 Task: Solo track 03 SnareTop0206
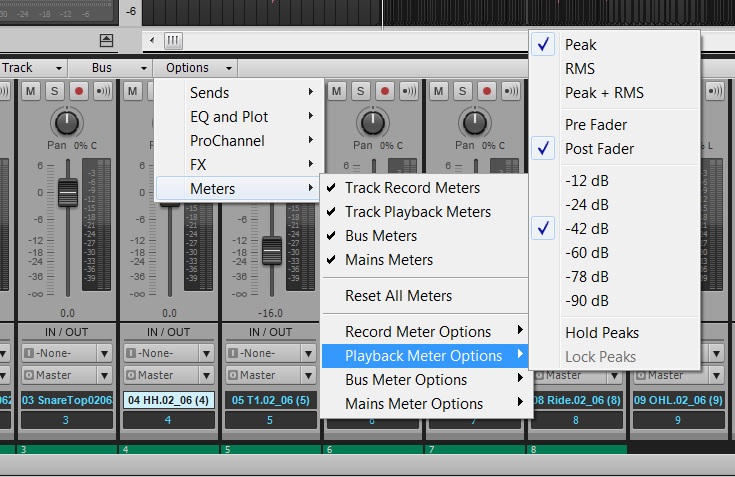pos(54,91)
